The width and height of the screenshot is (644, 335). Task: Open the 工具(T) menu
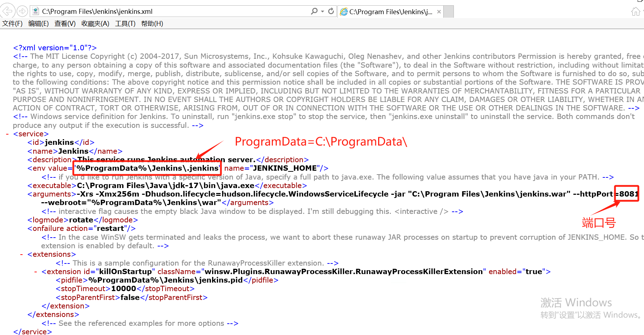[x=125, y=24]
